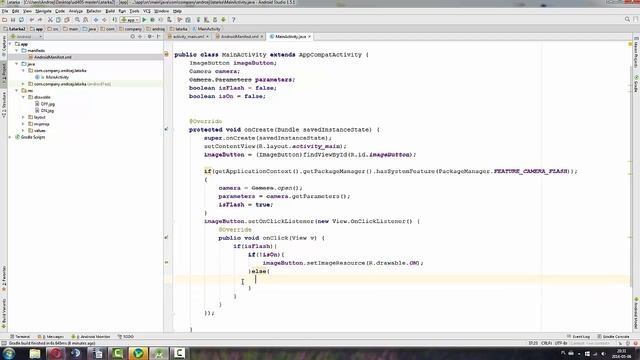
Task: Collapse the java folder
Action: [x=17, y=64]
